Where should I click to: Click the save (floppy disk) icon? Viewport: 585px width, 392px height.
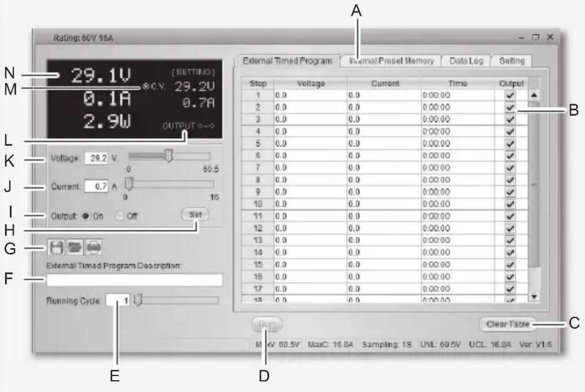pos(56,248)
